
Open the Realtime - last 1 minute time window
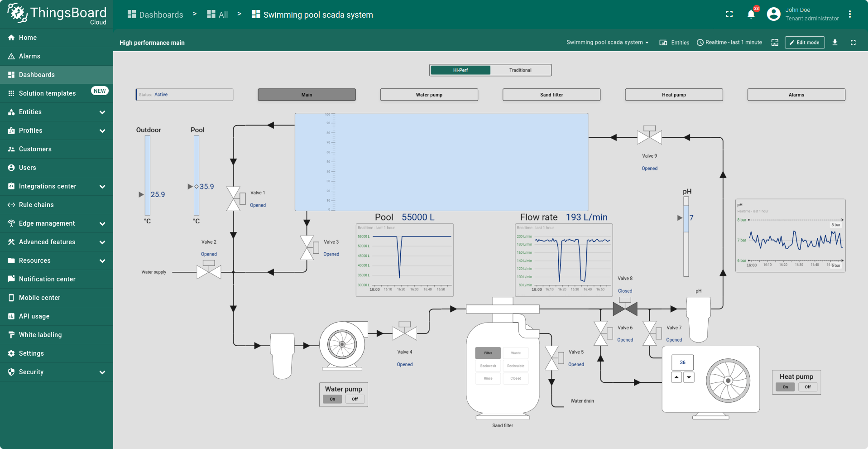coord(729,42)
